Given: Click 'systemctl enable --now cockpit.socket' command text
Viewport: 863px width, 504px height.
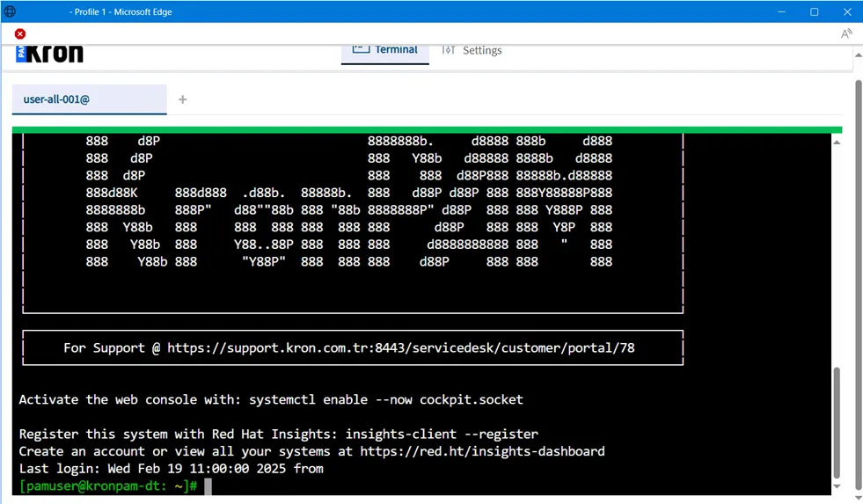Looking at the screenshot, I should (x=386, y=399).
